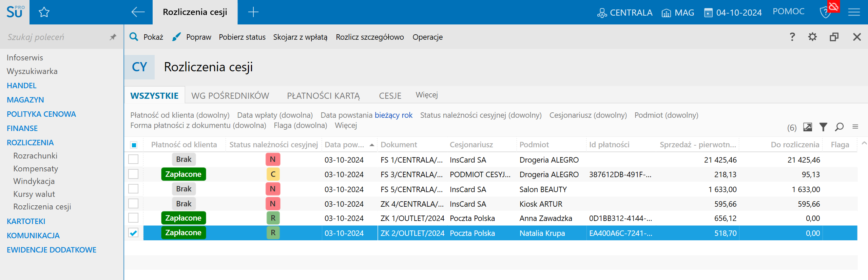Open Forma płatności z dokumentu filter
This screenshot has width=868, height=280.
click(198, 126)
